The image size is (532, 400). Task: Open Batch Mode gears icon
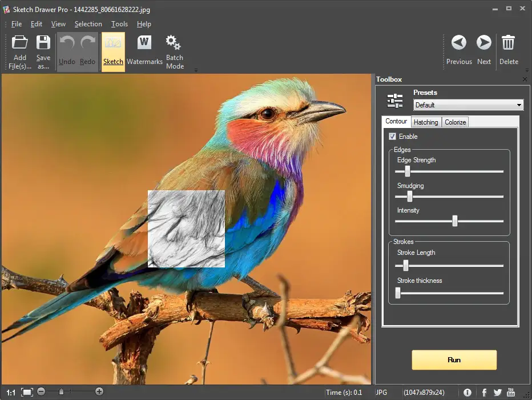[x=173, y=42]
